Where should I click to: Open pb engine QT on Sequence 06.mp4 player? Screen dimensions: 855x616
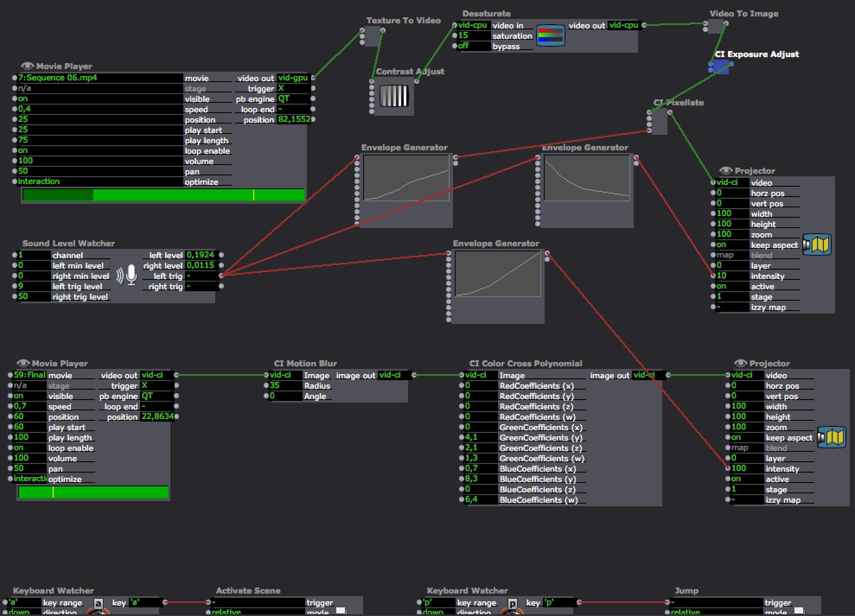point(294,98)
